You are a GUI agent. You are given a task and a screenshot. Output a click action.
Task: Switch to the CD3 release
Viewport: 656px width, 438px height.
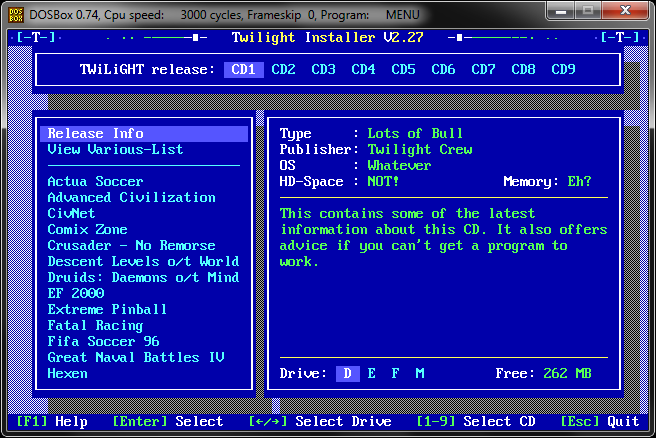pyautogui.click(x=323, y=69)
